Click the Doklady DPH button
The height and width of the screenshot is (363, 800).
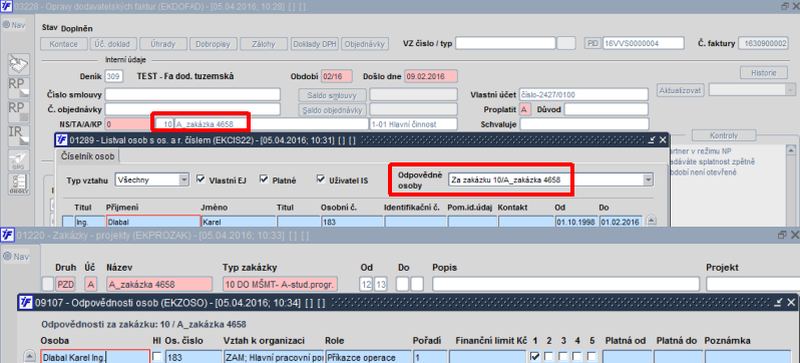(315, 44)
